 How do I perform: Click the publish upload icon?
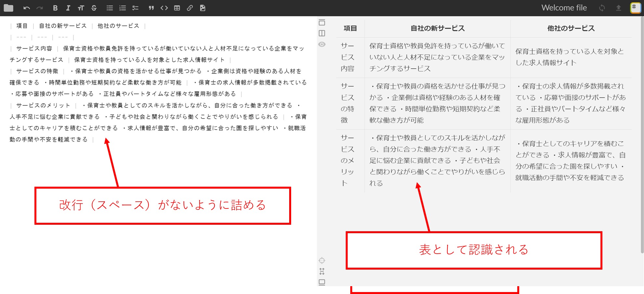[x=619, y=8]
